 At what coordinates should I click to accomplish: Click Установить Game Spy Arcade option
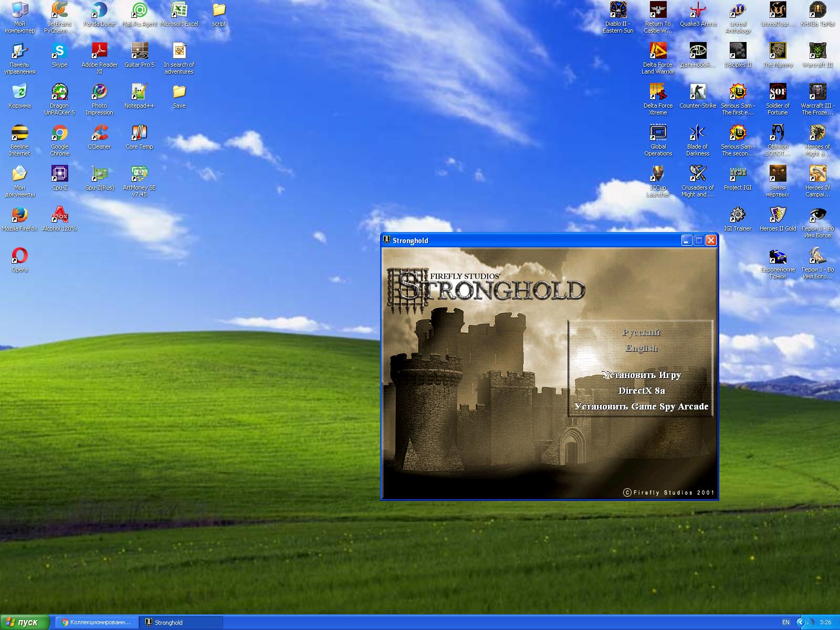[x=641, y=406]
